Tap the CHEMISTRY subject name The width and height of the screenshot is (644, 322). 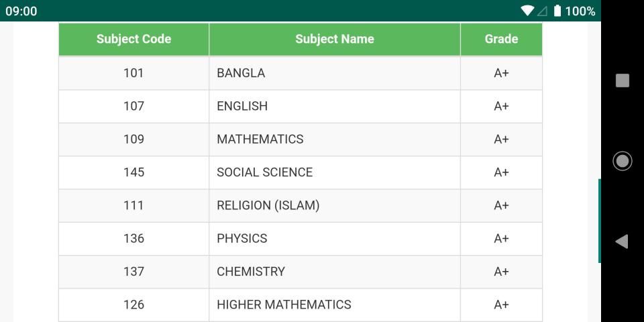[251, 272]
